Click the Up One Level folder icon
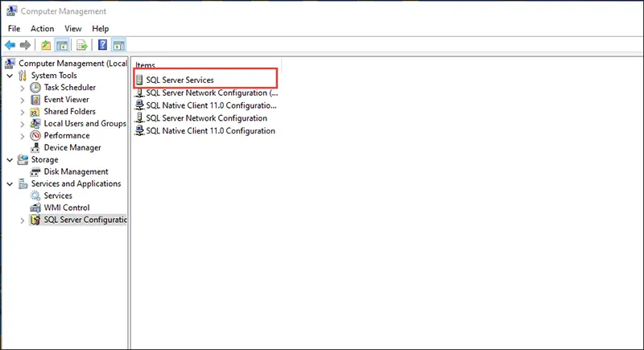The height and width of the screenshot is (350, 644). (x=46, y=45)
